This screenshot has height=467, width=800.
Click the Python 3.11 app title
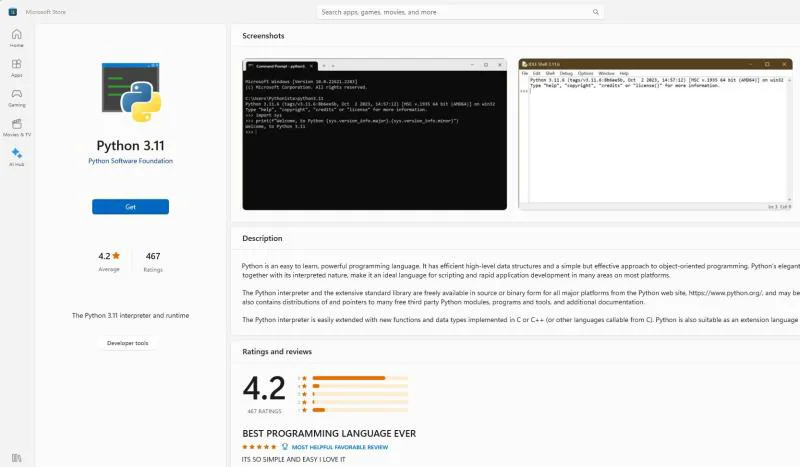(131, 145)
